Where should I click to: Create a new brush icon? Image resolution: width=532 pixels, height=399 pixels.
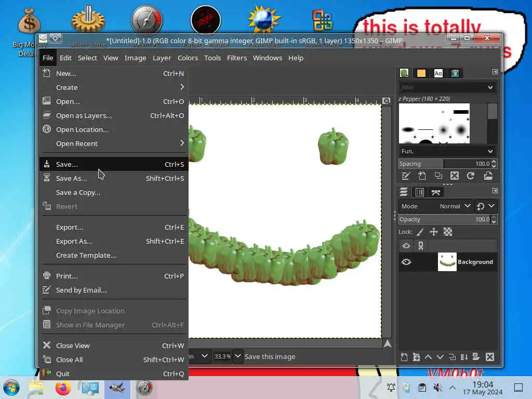click(x=422, y=176)
